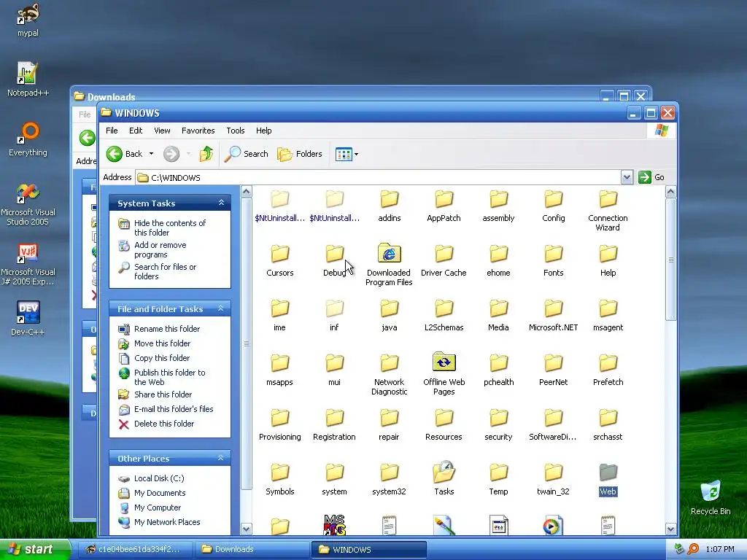
Task: Select the Driver Cache folder
Action: (444, 260)
